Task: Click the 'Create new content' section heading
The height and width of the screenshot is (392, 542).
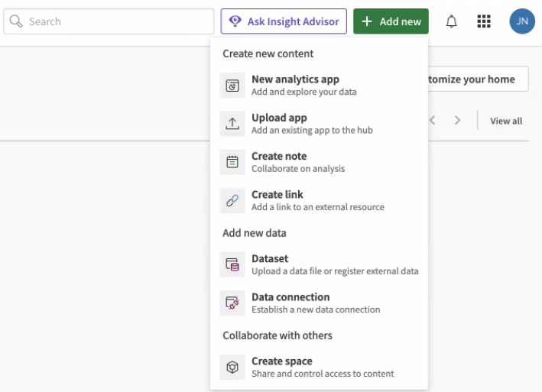Action: (268, 54)
